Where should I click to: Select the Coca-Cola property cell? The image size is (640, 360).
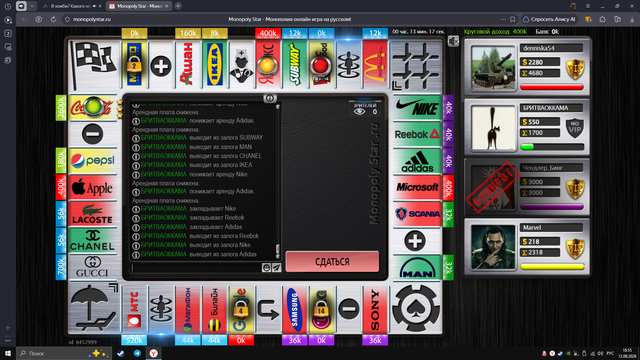coord(92,107)
